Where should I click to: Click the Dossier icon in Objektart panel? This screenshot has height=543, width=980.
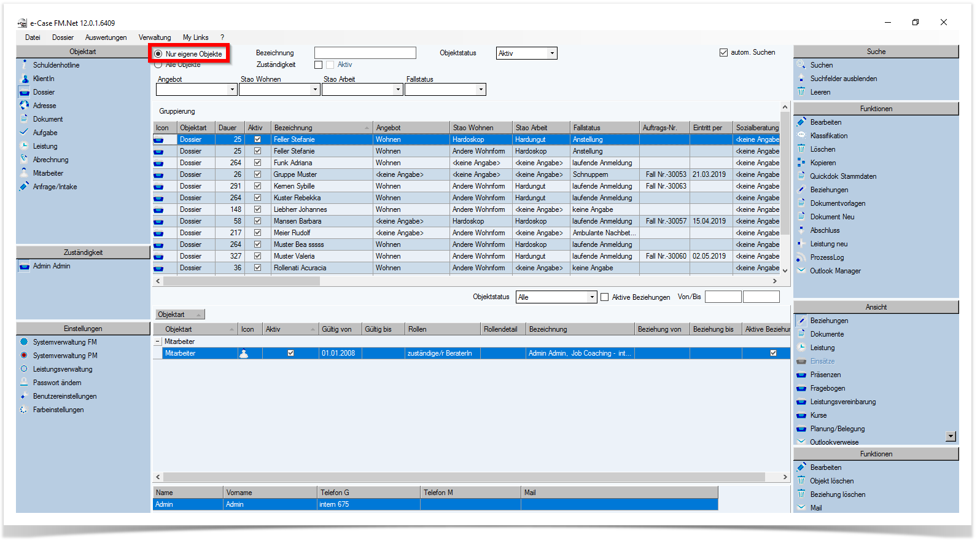25,92
